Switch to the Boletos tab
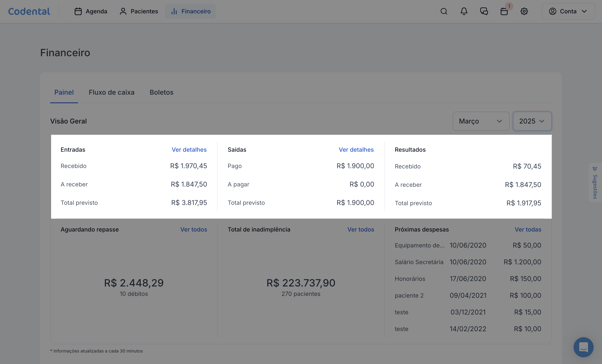Screen dimensions: 602x364 click(x=161, y=92)
